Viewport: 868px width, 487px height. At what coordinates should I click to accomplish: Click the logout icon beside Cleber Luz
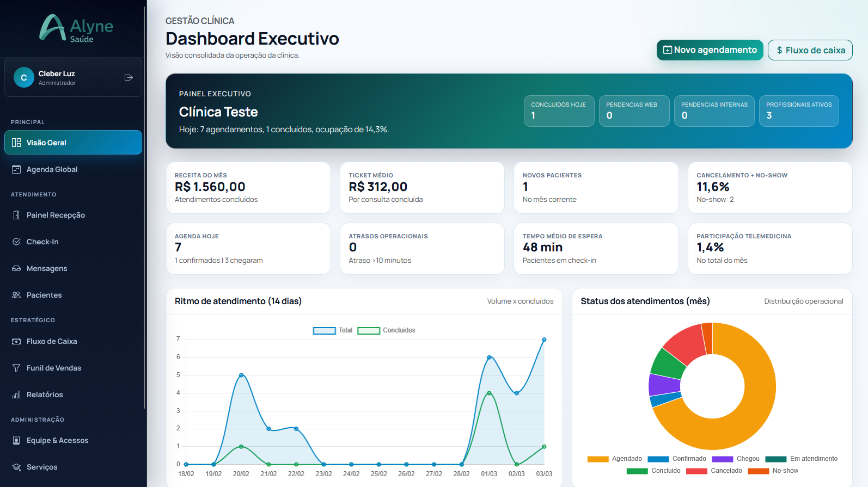click(129, 78)
